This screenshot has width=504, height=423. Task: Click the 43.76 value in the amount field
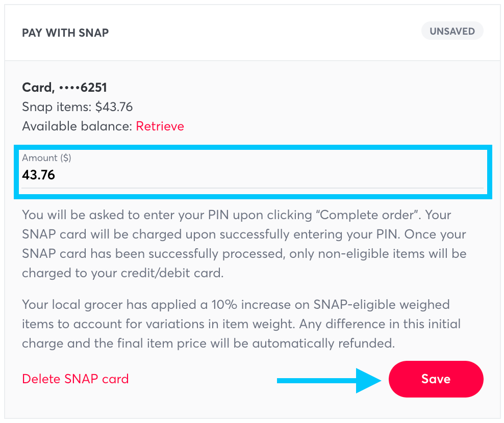coord(39,175)
